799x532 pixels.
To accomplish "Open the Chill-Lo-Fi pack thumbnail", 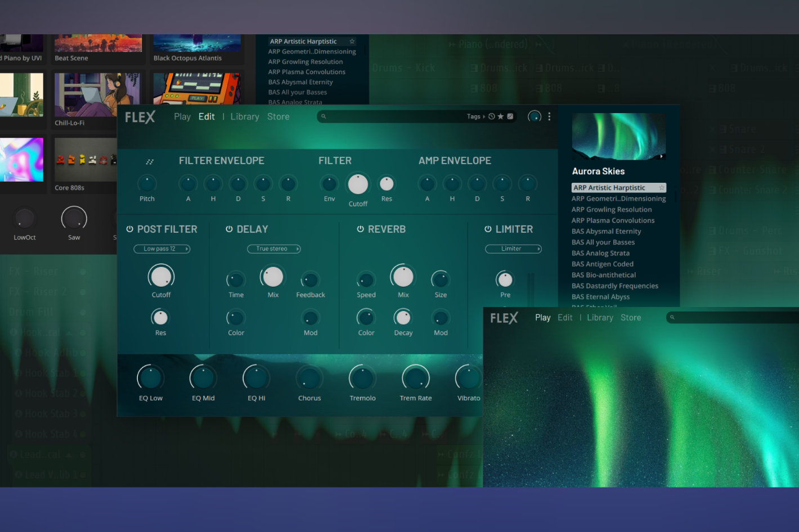I will click(97, 96).
